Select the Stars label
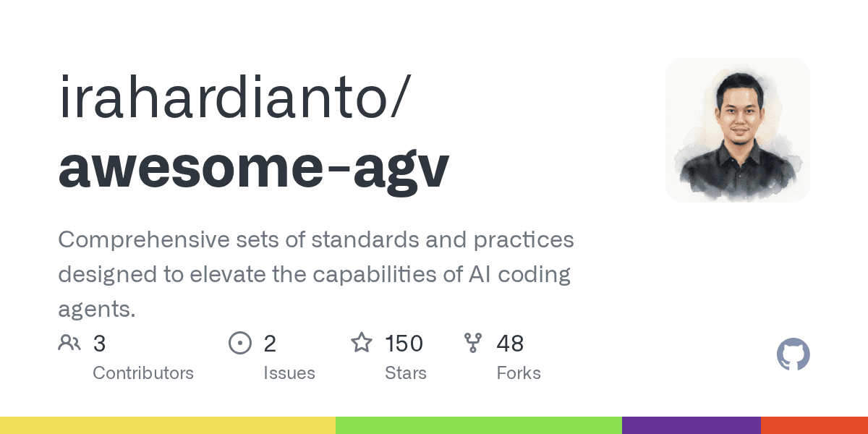Viewport: 868px width, 434px height. point(406,373)
